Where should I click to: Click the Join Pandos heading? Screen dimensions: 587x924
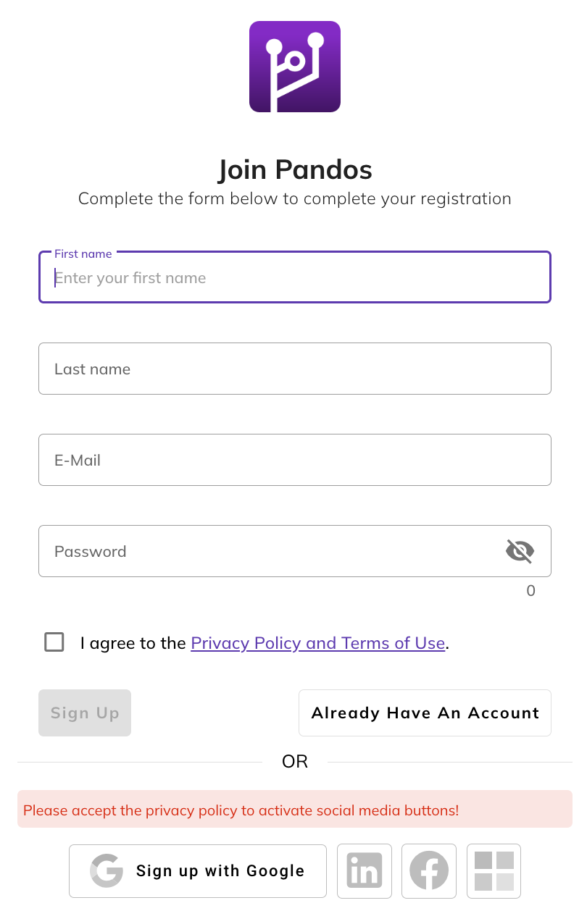click(295, 170)
